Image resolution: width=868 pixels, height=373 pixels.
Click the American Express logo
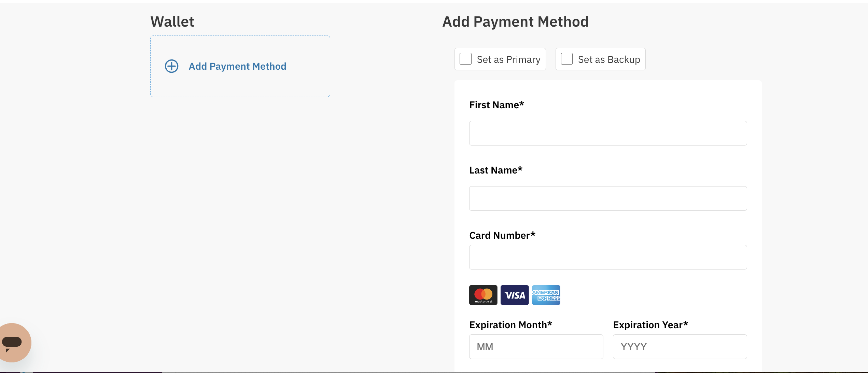(x=546, y=295)
